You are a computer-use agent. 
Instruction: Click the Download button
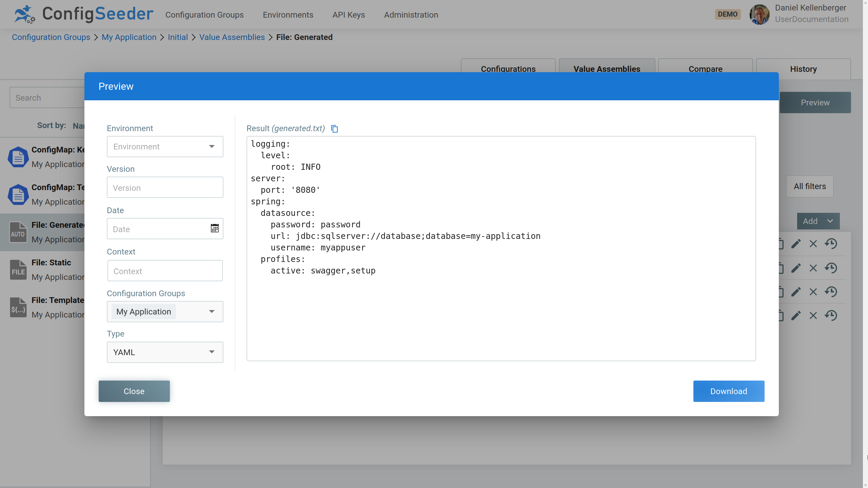[x=728, y=391]
